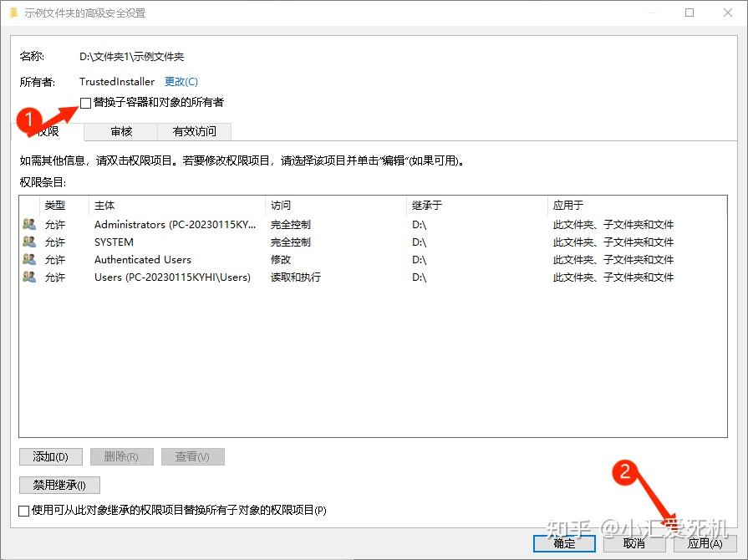Switch to the 审核 tab

click(x=121, y=131)
